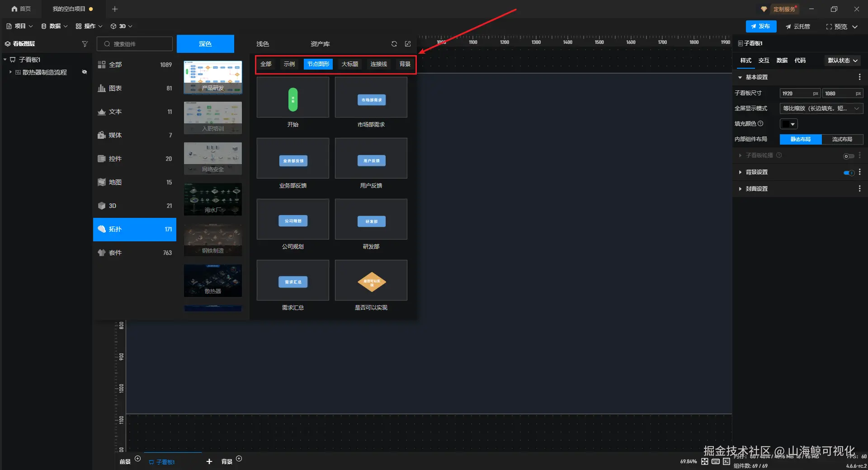This screenshot has height=470, width=868.
Task: Open 背景设置 more options dots
Action: (859, 172)
